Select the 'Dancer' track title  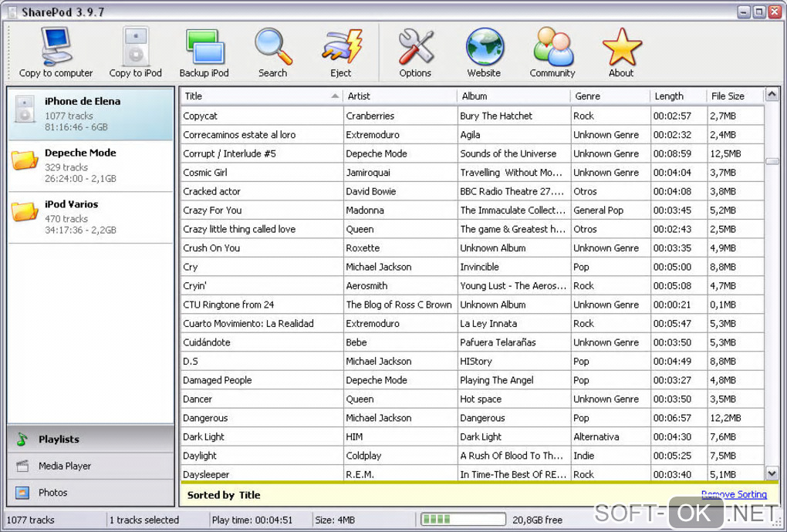tap(198, 399)
